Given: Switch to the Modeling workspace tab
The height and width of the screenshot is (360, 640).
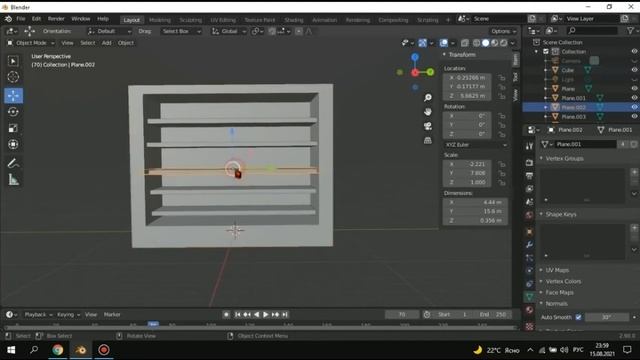Looking at the screenshot, I should click(160, 20).
